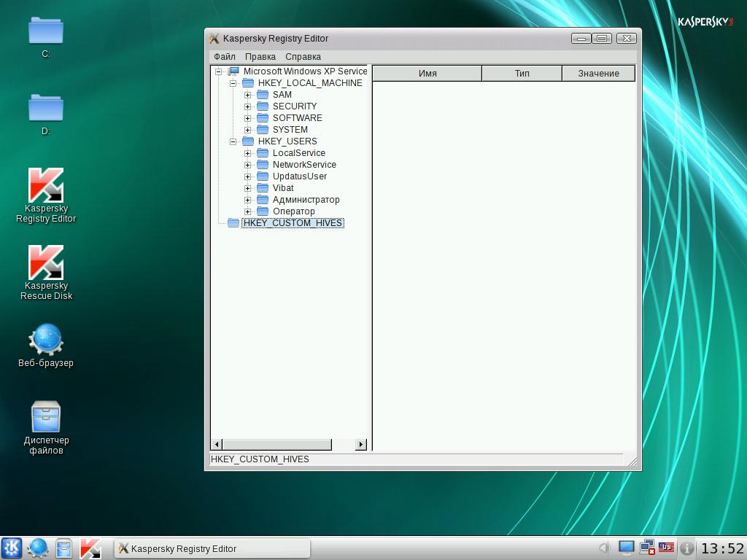Click the taskbar file manager icon
This screenshot has width=747, height=560.
(64, 548)
